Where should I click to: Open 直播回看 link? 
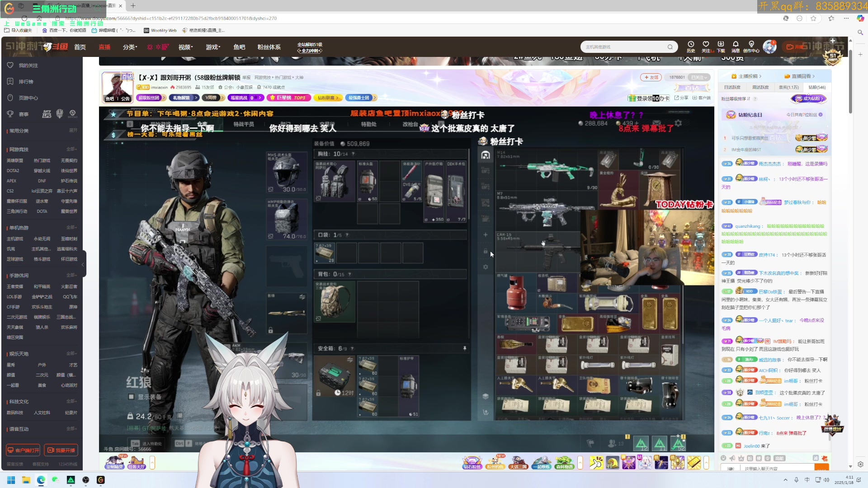800,76
